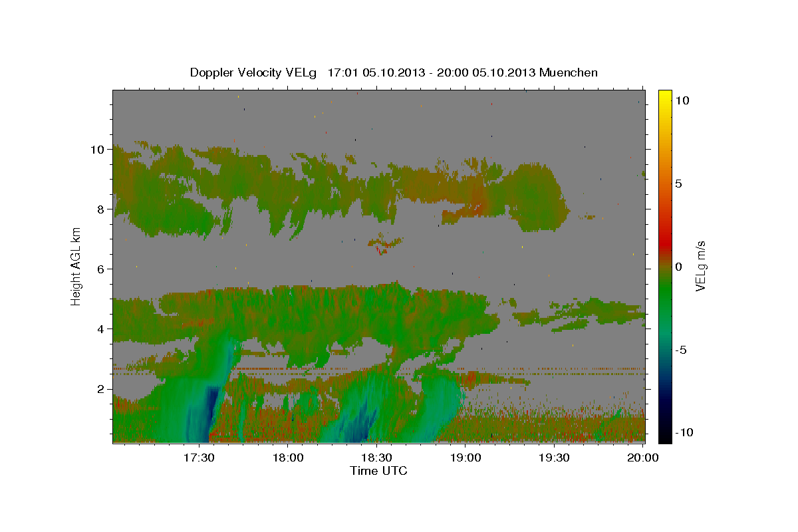Click the yellow top of the colorbar
This screenshot has height=532, width=798.
point(665,95)
